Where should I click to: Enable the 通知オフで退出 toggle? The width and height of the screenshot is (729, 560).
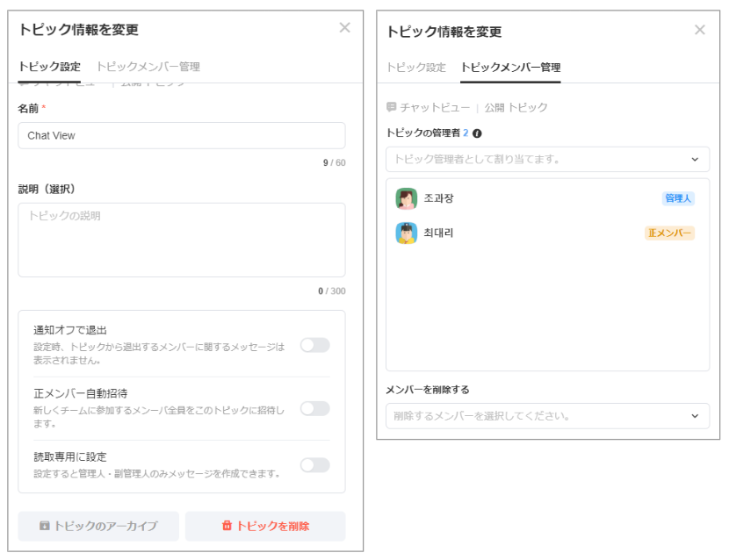click(x=314, y=345)
